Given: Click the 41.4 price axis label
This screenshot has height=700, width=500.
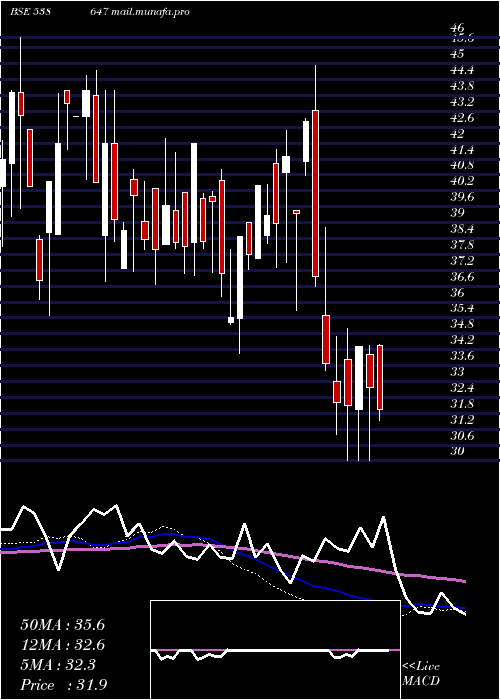Looking at the screenshot, I should pyautogui.click(x=462, y=149).
